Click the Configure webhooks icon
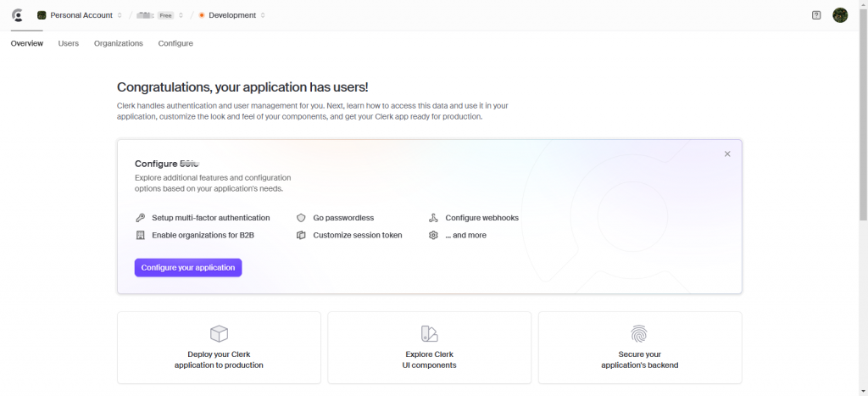Image resolution: width=868 pixels, height=396 pixels. (433, 218)
